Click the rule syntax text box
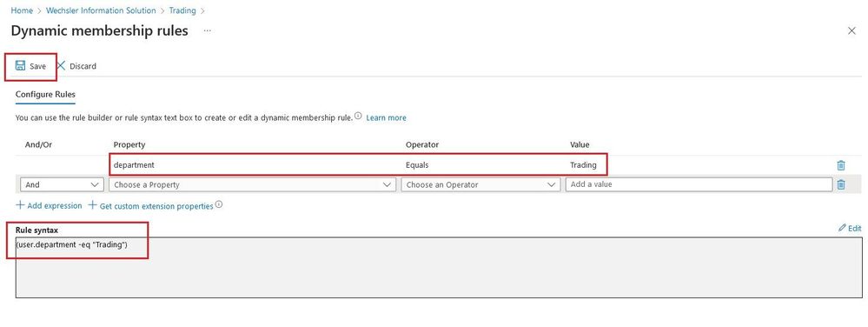Screen dimensions: 868x327 pos(439,268)
